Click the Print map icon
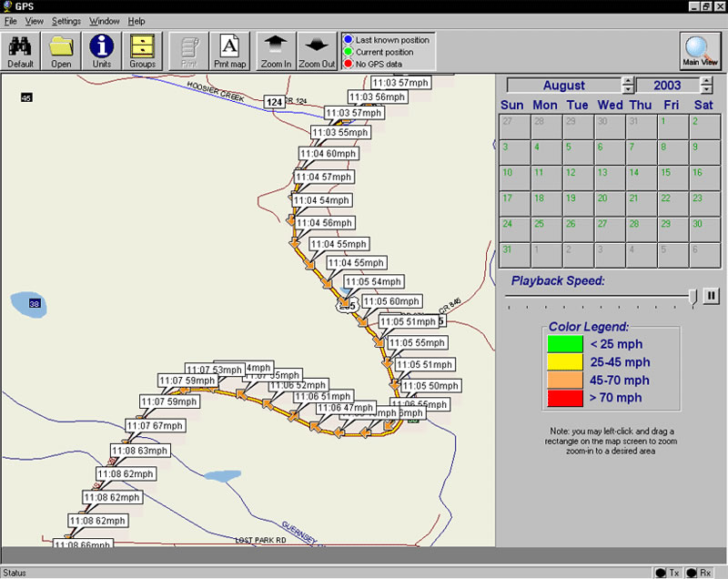Image resolution: width=728 pixels, height=579 pixels. [230, 51]
